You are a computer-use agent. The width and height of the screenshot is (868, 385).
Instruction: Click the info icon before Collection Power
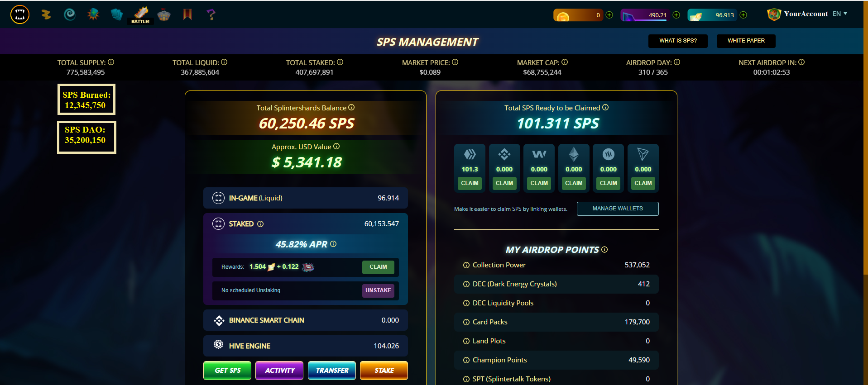[466, 265]
